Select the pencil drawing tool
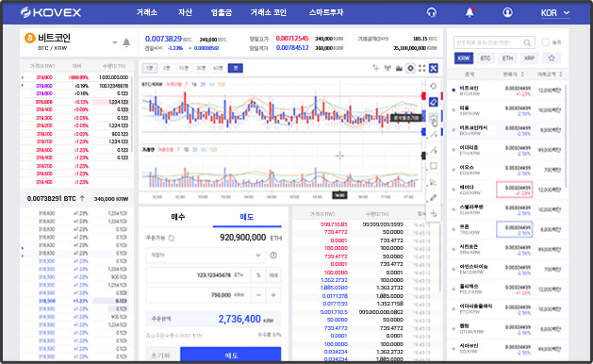 (434, 197)
